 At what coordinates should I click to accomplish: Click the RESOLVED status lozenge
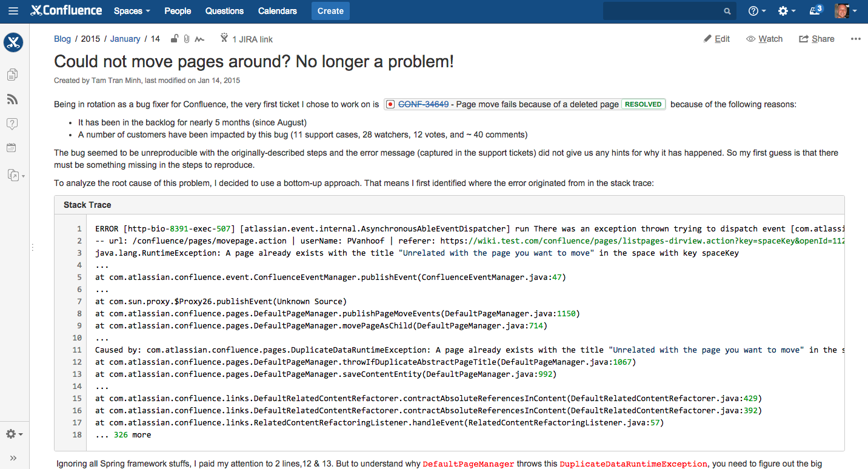click(x=643, y=104)
